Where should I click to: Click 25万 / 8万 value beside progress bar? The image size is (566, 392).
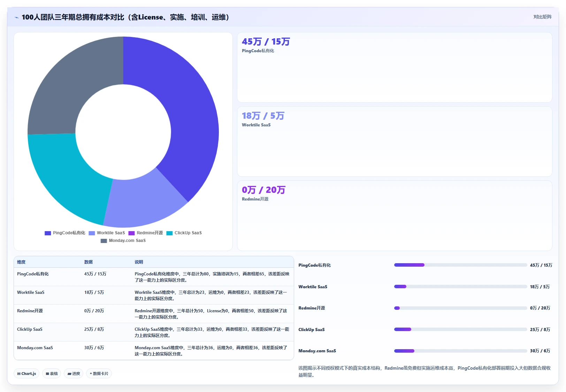540,330
